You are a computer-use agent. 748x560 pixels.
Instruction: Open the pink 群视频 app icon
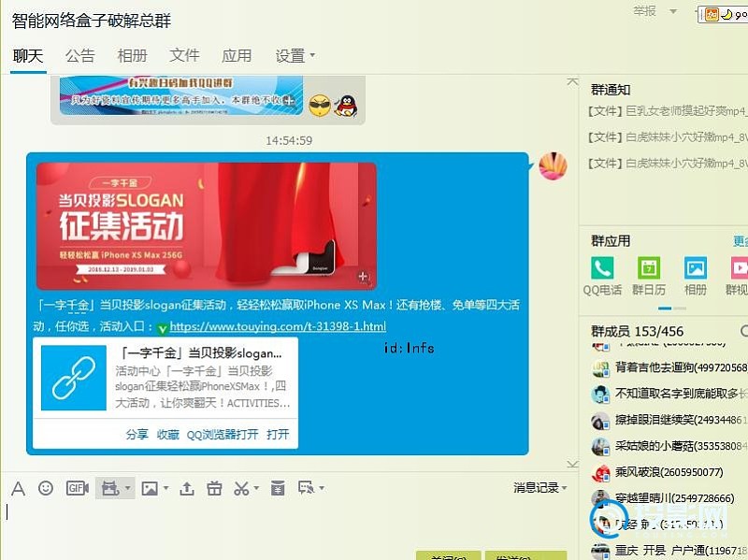click(740, 268)
